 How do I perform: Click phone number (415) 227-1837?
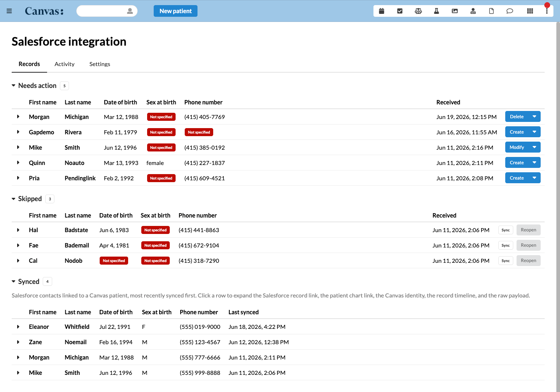tap(204, 163)
